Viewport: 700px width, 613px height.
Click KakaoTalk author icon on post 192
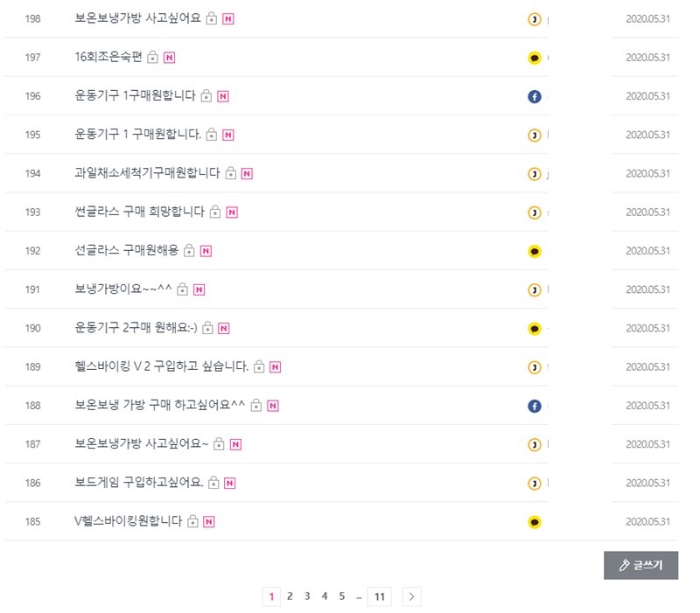[535, 251]
